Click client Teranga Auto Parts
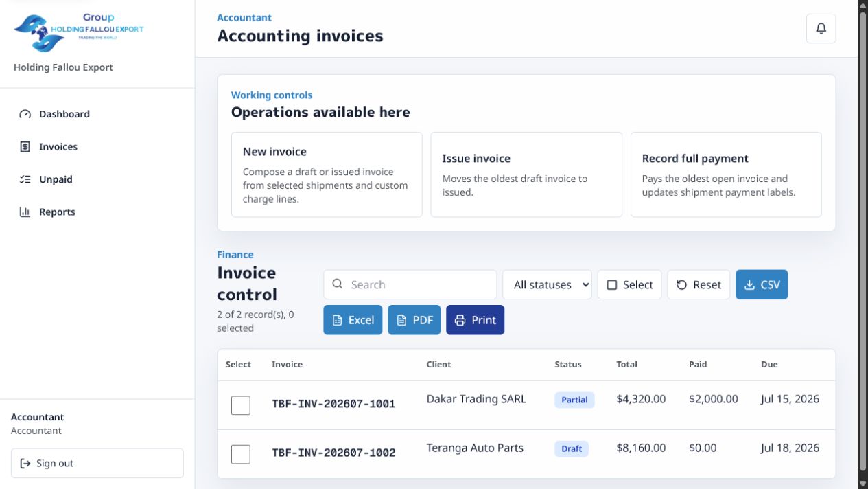Image resolution: width=868 pixels, height=489 pixels. pos(475,448)
